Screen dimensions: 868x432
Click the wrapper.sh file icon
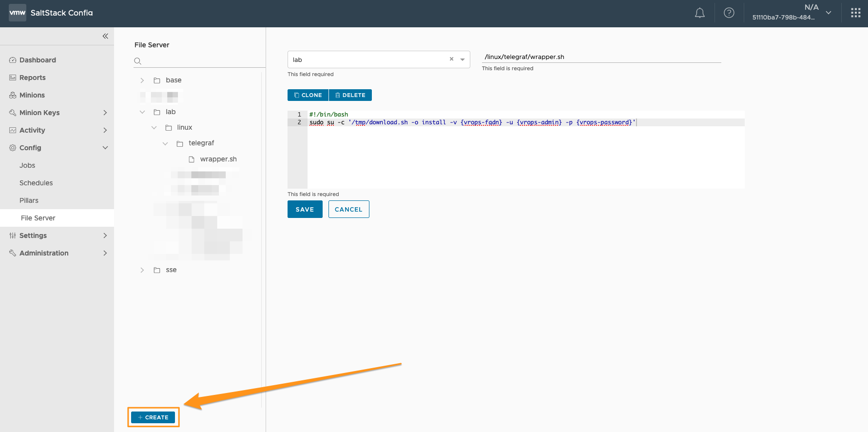pyautogui.click(x=192, y=159)
